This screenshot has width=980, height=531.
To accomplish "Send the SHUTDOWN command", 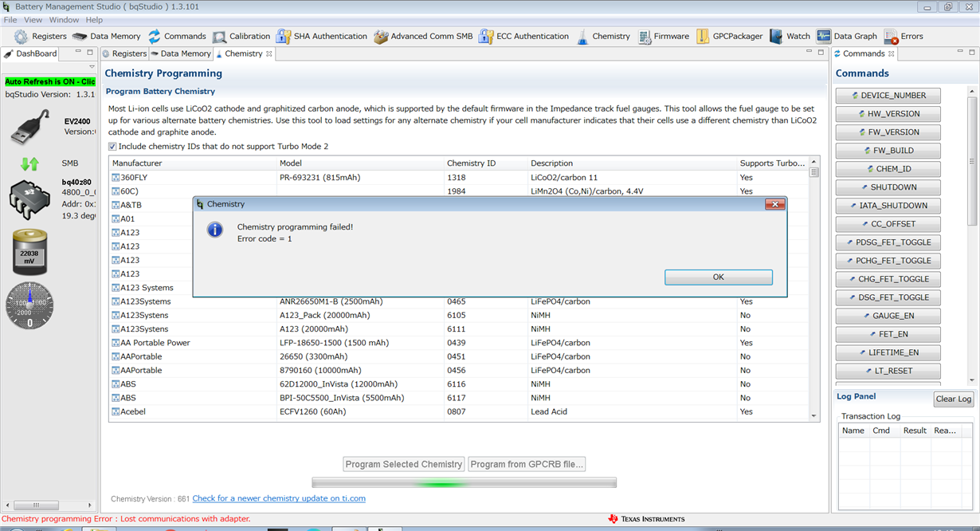I will [888, 187].
